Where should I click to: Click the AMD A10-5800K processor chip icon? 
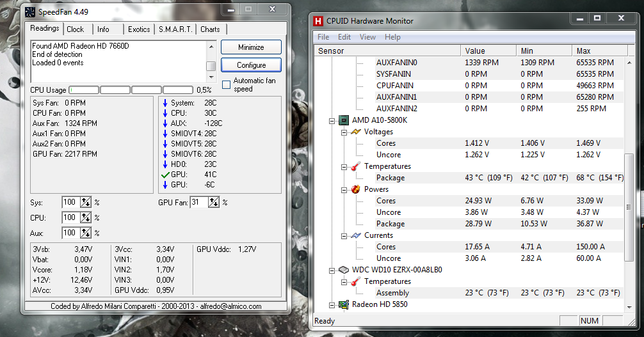point(343,120)
